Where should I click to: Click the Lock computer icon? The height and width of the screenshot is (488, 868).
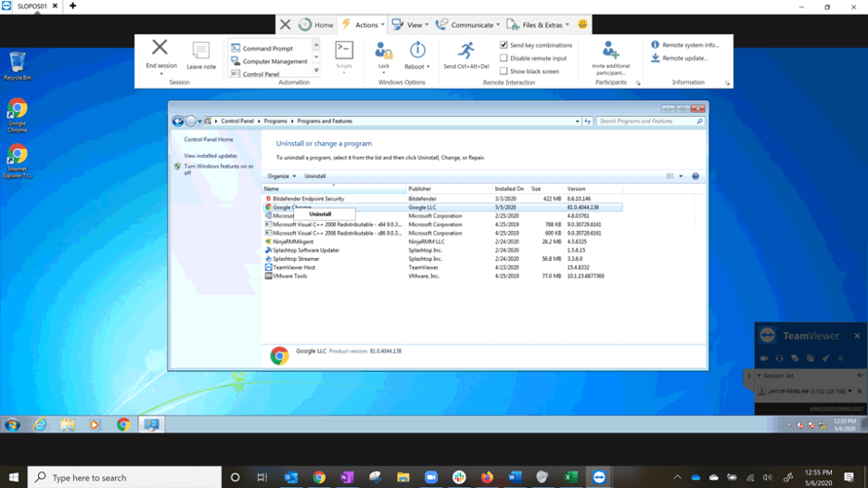pyautogui.click(x=383, y=50)
